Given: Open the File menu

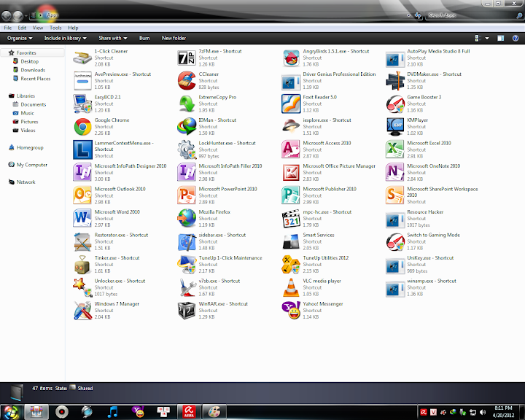Looking at the screenshot, I should coord(8,28).
